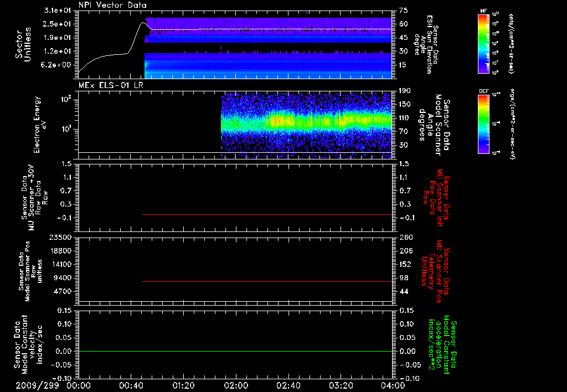
Task: Click the "260" telemetry tick value
Action: [405, 237]
